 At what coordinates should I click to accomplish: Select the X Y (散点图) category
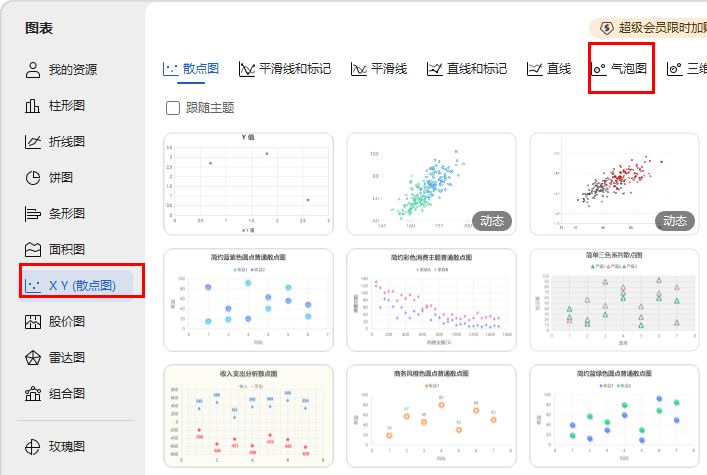point(82,286)
